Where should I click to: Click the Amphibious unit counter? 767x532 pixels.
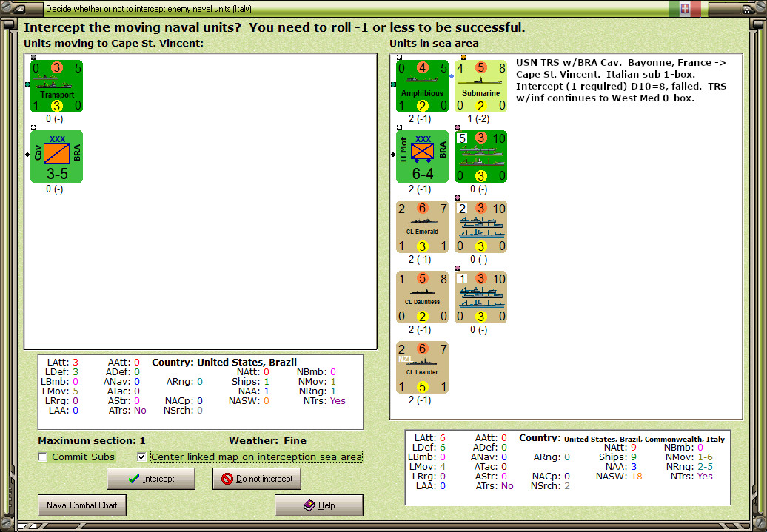(x=422, y=87)
